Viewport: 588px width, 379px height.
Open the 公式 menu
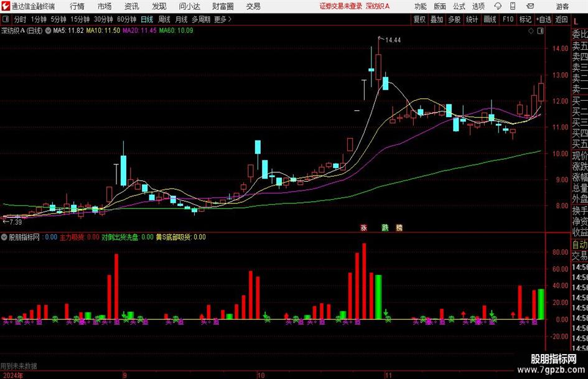459,6
